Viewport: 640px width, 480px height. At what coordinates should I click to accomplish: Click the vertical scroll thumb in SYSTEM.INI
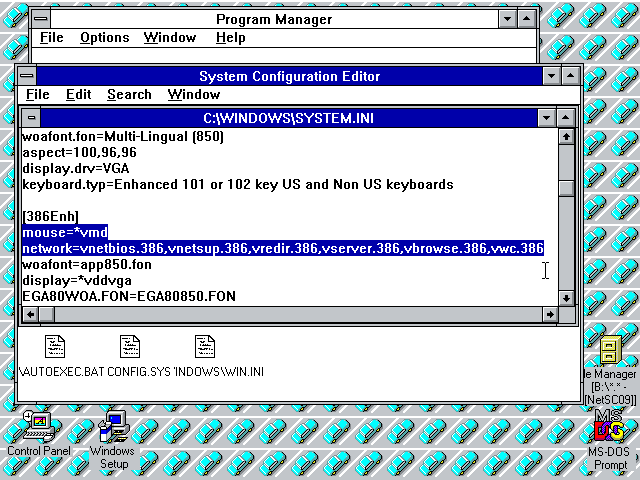[x=566, y=188]
